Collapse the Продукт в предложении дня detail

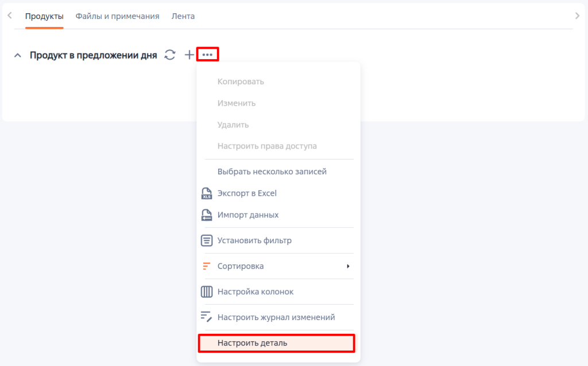18,56
